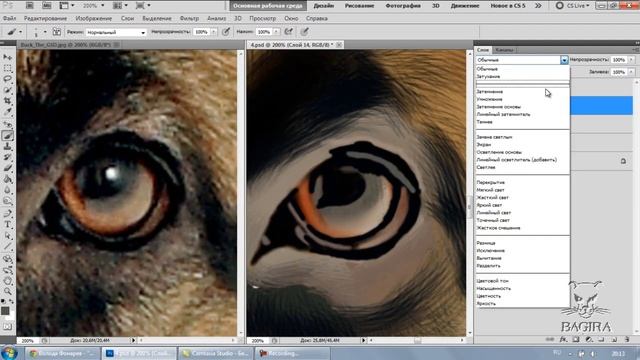Image resolution: width=640 pixels, height=360 pixels.
Task: Select the Crop tool
Action: pos(7,100)
